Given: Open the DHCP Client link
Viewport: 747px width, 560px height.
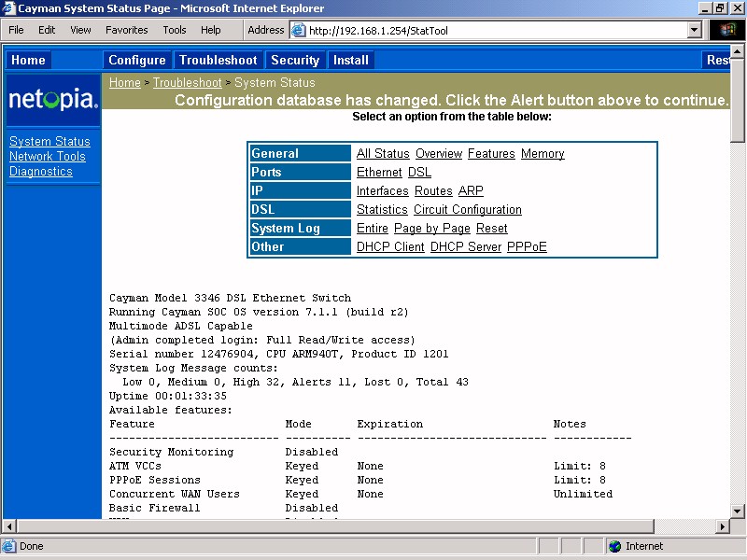Looking at the screenshot, I should [x=390, y=246].
